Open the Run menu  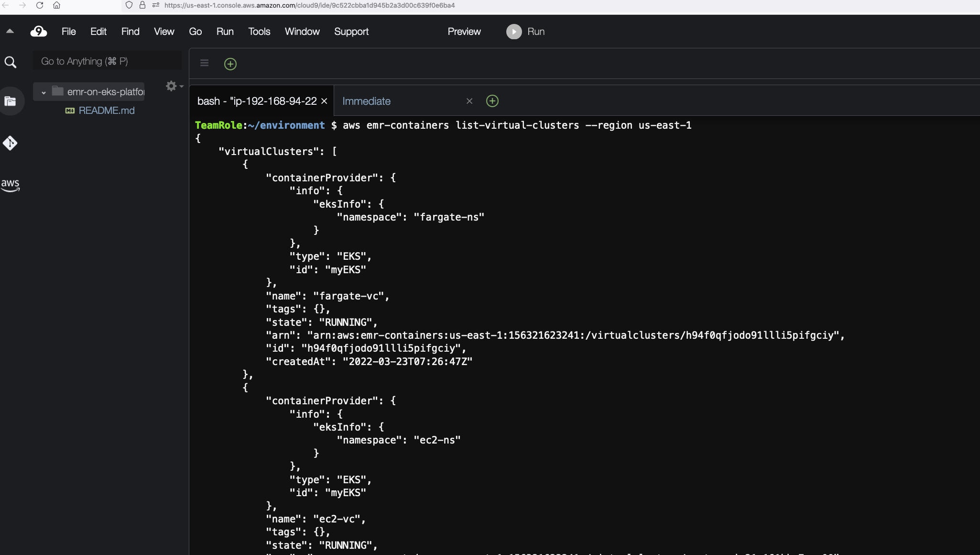point(225,32)
